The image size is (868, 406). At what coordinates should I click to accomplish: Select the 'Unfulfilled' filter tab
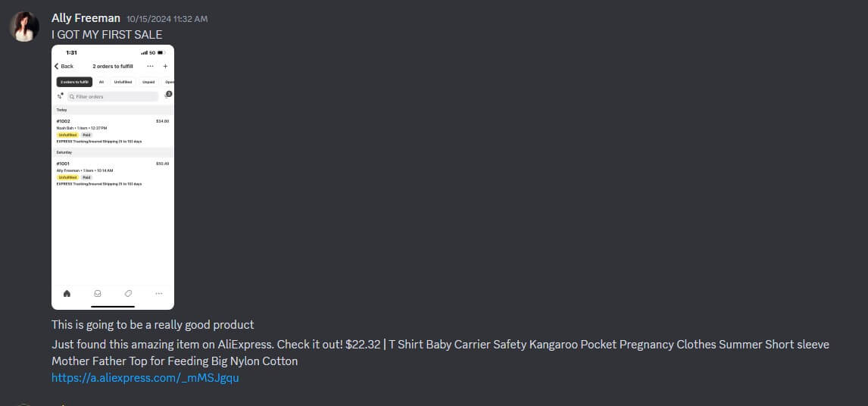123,82
